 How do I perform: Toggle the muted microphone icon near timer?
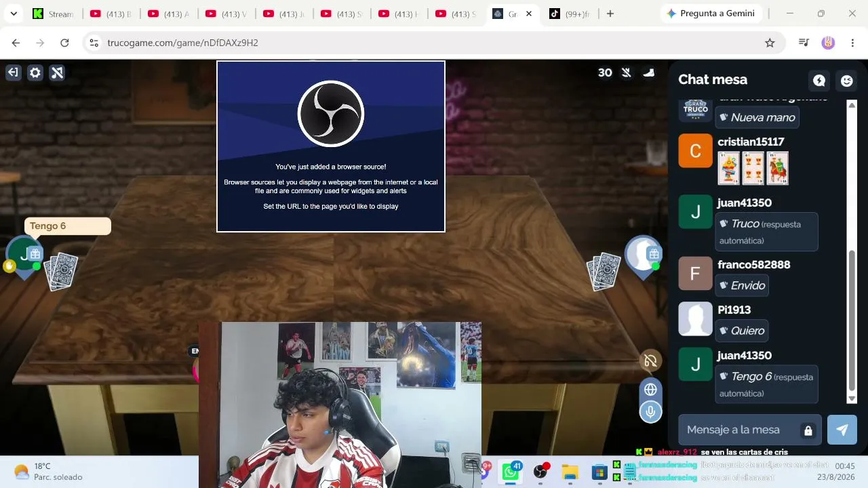(x=627, y=73)
